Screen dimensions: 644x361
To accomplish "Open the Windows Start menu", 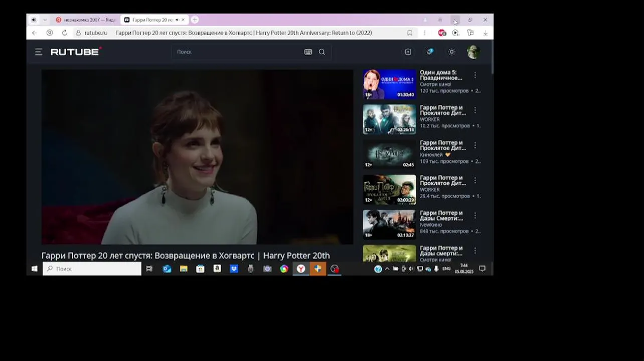I will (x=34, y=269).
